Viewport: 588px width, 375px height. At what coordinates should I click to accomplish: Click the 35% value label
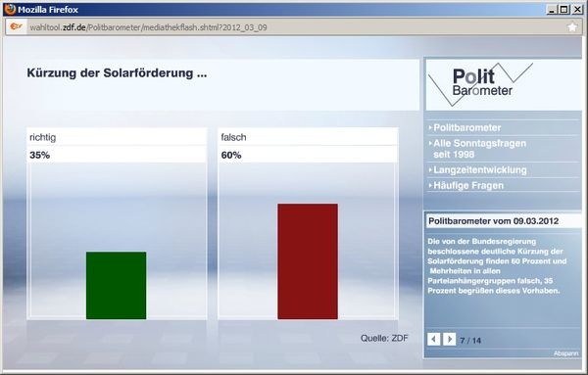coord(40,155)
